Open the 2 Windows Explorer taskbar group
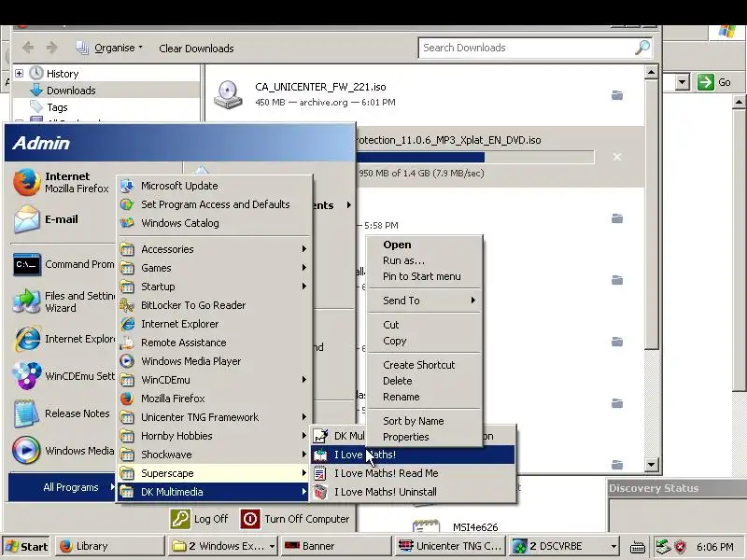747x560 pixels. click(x=223, y=546)
